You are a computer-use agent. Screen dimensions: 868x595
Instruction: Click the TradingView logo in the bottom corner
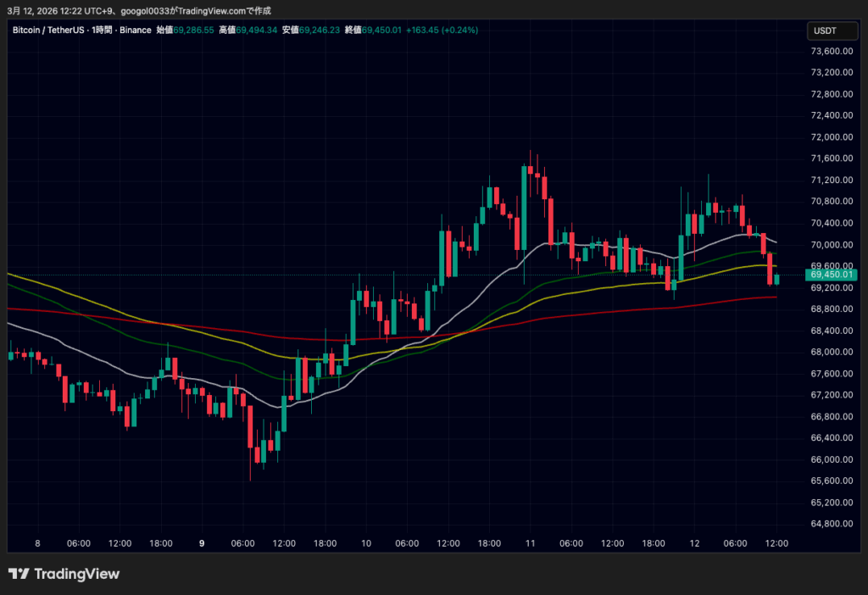(64, 574)
